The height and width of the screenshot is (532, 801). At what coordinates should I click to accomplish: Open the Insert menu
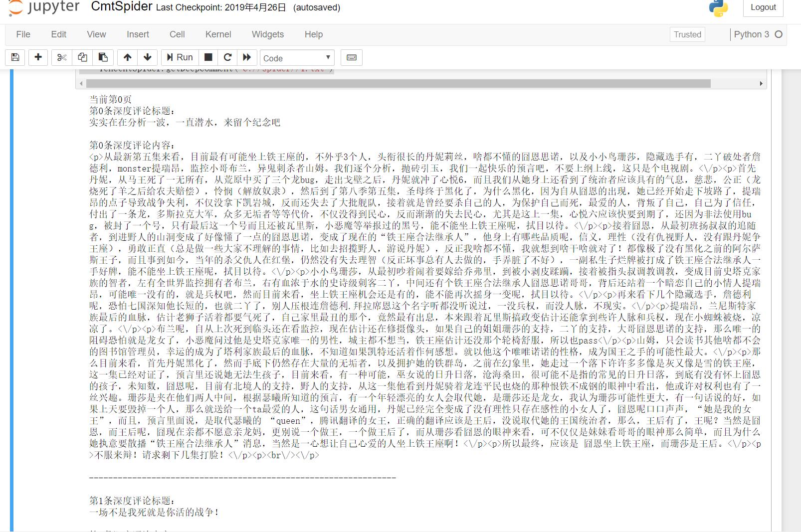tap(138, 34)
